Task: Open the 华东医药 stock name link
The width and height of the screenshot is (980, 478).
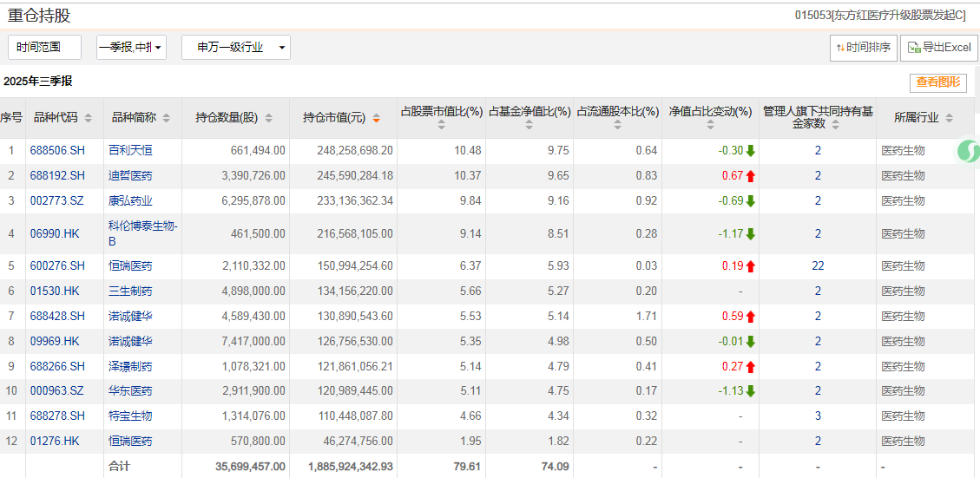Action: [130, 391]
